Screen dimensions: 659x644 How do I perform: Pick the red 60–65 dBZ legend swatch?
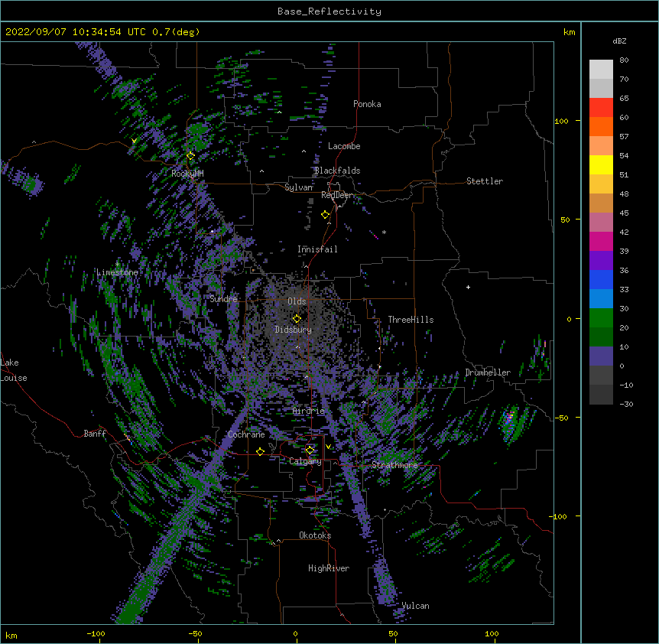click(x=601, y=108)
